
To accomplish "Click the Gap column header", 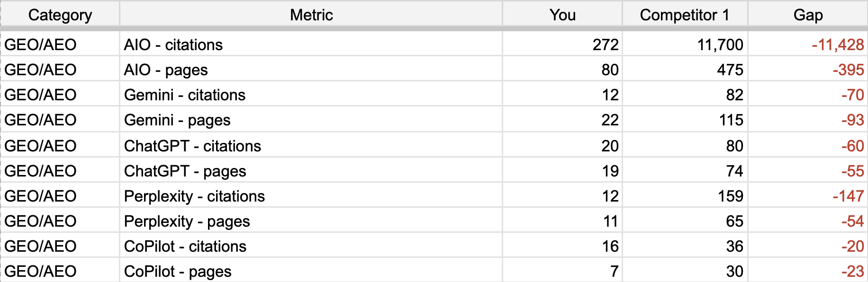I will click(x=808, y=15).
